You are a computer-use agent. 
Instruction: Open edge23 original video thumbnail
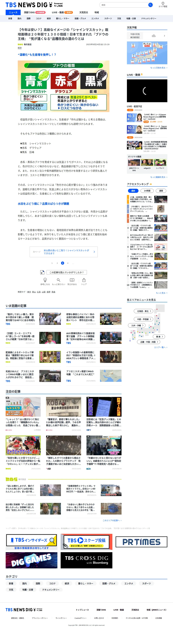(147, 163)
